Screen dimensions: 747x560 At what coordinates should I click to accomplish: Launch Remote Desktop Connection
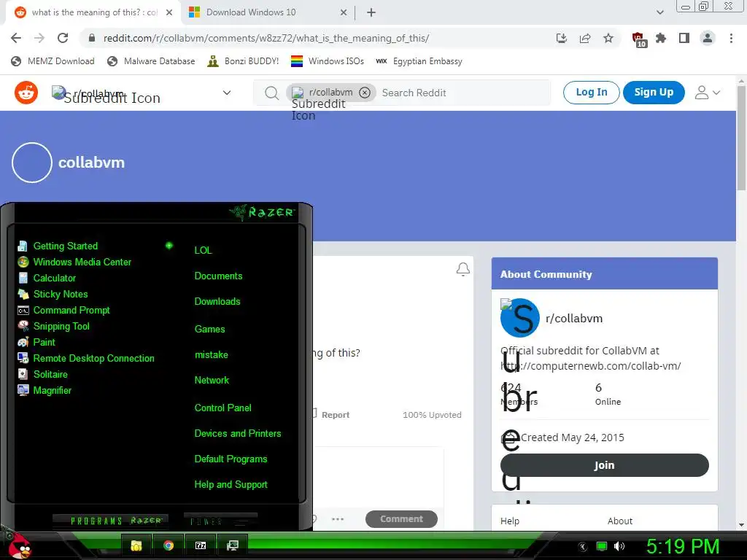[93, 358]
